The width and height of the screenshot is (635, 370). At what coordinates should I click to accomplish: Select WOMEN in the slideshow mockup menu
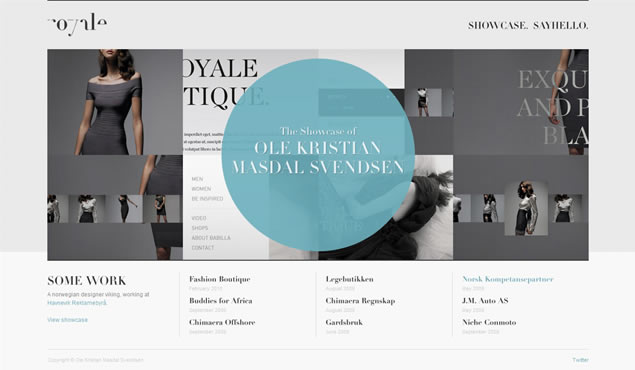pyautogui.click(x=201, y=189)
